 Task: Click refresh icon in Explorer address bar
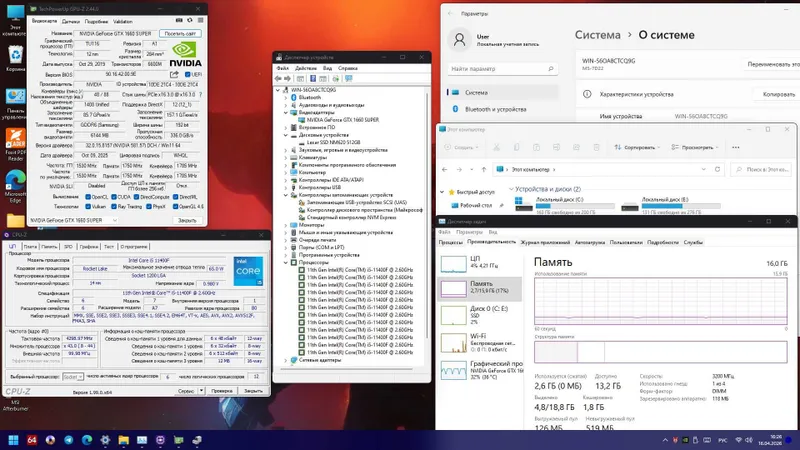tap(717, 169)
